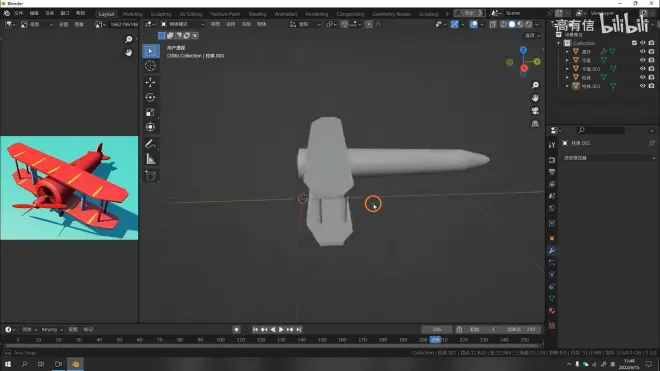Click the Blender icon in Windows taskbar
This screenshot has width=660, height=371.
(x=75, y=364)
